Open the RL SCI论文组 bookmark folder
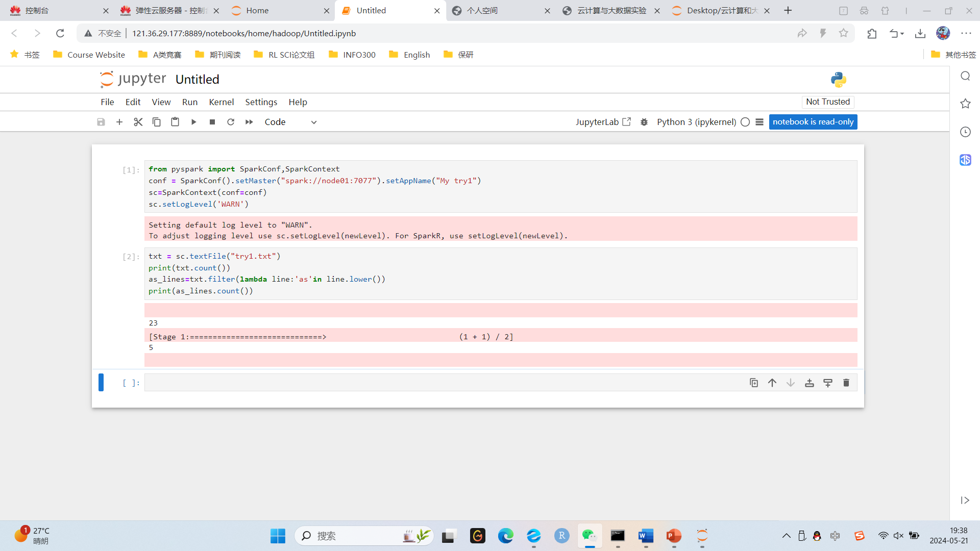This screenshot has height=551, width=980. tap(284, 55)
